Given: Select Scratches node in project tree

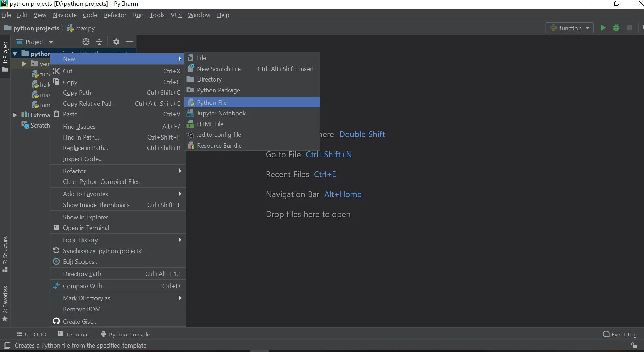Looking at the screenshot, I should (x=35, y=126).
